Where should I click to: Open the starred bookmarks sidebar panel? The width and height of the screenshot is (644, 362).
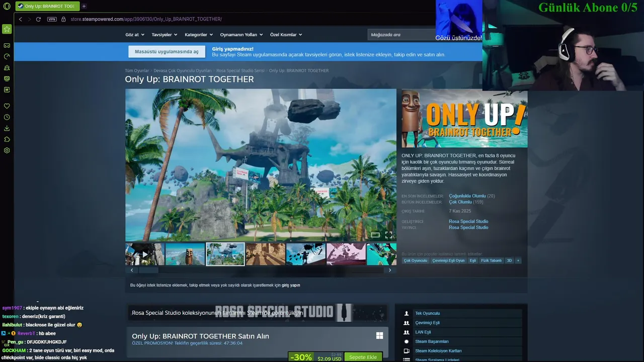pyautogui.click(x=7, y=29)
